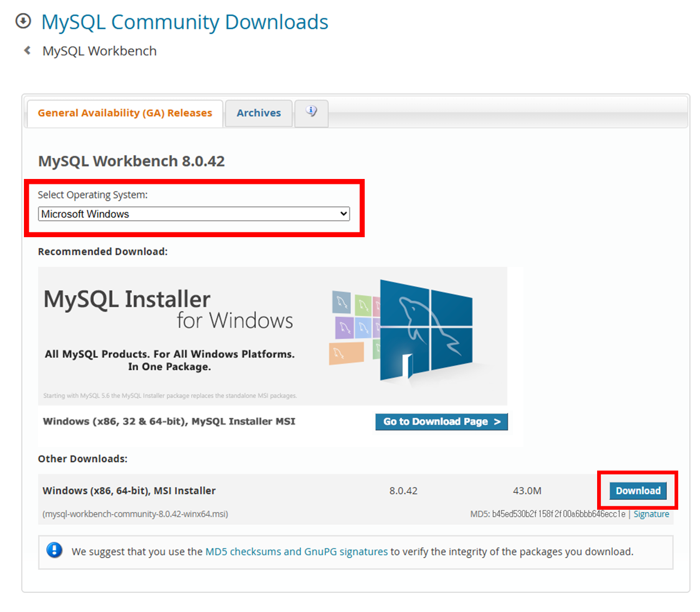
Task: Click 'Windows (x86, 32 & 64-bit), MySQL Installer MSI'
Action: 169,422
